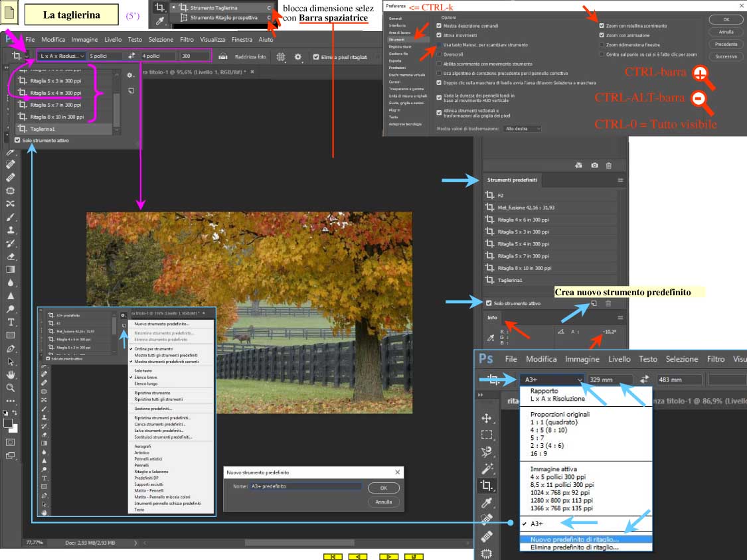Open the Alto-destra transformation values dropdown
The width and height of the screenshot is (747, 560).
pyautogui.click(x=523, y=129)
